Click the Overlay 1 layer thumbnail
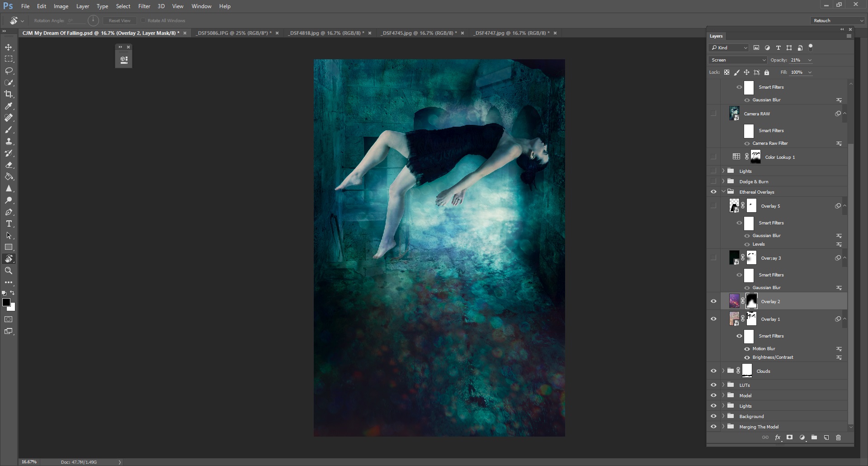The width and height of the screenshot is (868, 466). (x=735, y=319)
